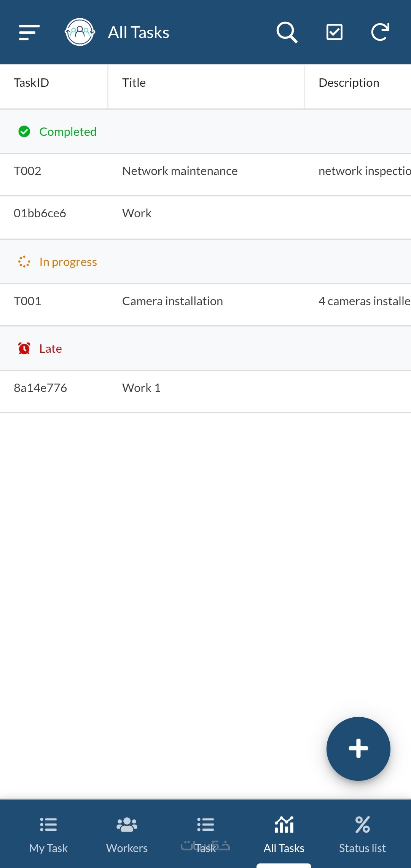The width and height of the screenshot is (411, 868).
Task: Click the Description column header
Action: 349,83
